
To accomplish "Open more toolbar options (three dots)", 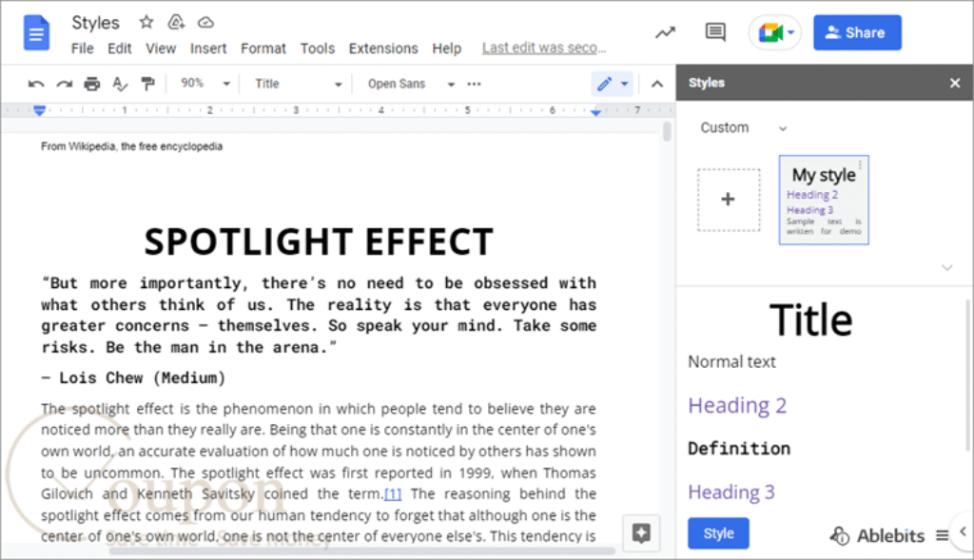I will point(474,84).
